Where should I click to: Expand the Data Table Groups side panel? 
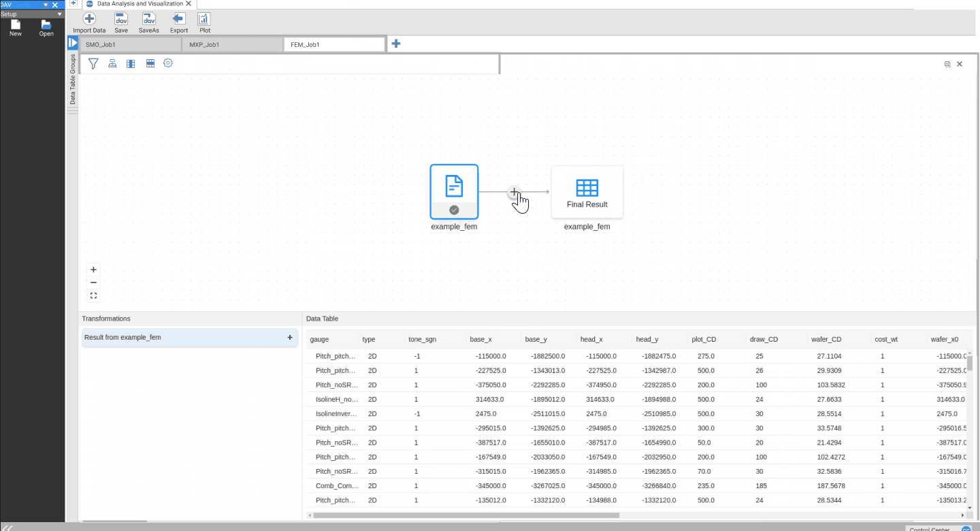pos(73,44)
